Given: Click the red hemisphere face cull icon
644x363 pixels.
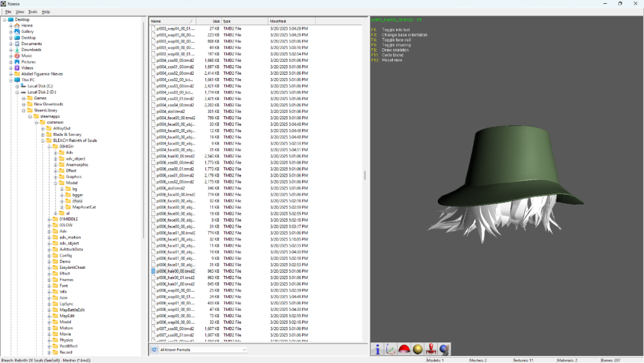Looking at the screenshot, I should 404,349.
